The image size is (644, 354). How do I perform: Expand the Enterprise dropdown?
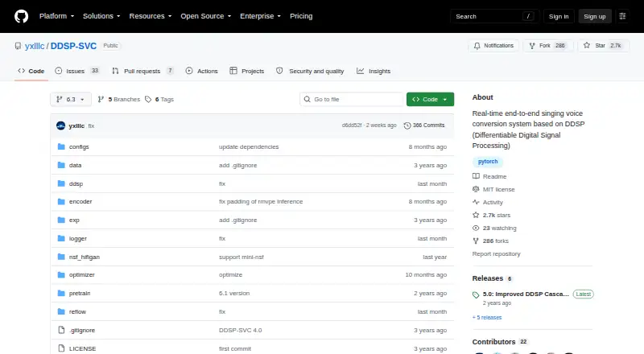click(x=260, y=16)
